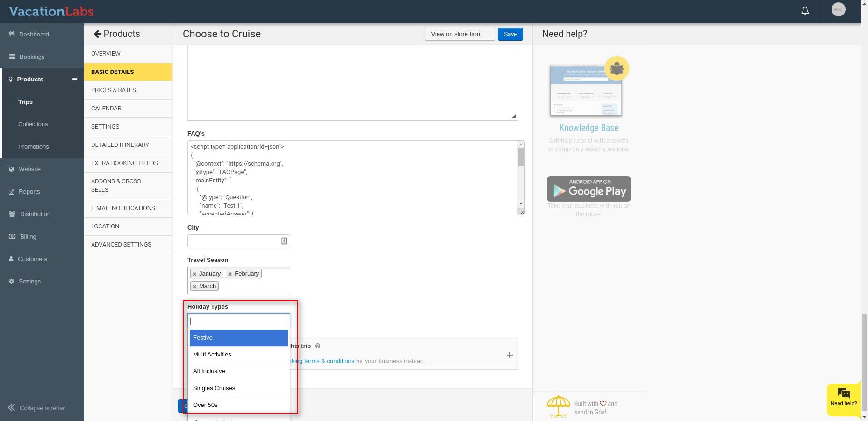
Task: Collapse the Products sidebar menu
Action: 74,79
